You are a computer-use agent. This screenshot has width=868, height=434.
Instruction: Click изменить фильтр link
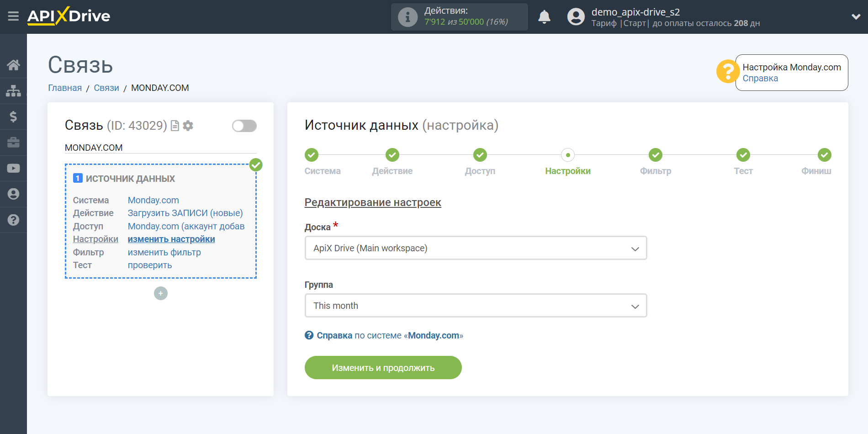pos(164,252)
